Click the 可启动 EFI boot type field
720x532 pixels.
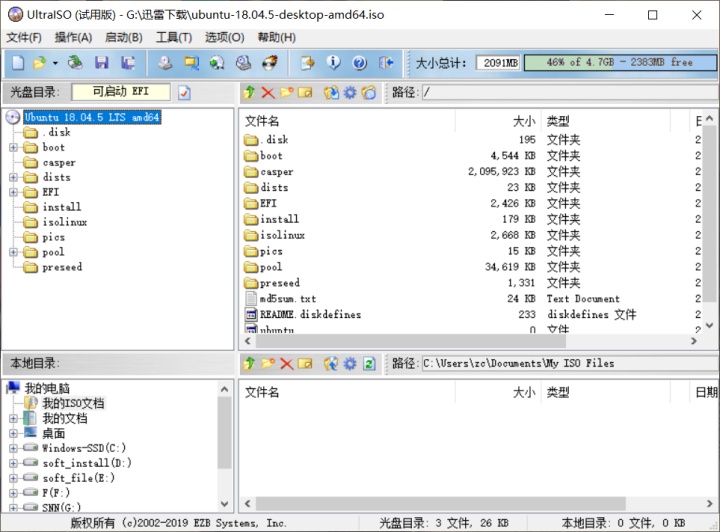point(121,92)
